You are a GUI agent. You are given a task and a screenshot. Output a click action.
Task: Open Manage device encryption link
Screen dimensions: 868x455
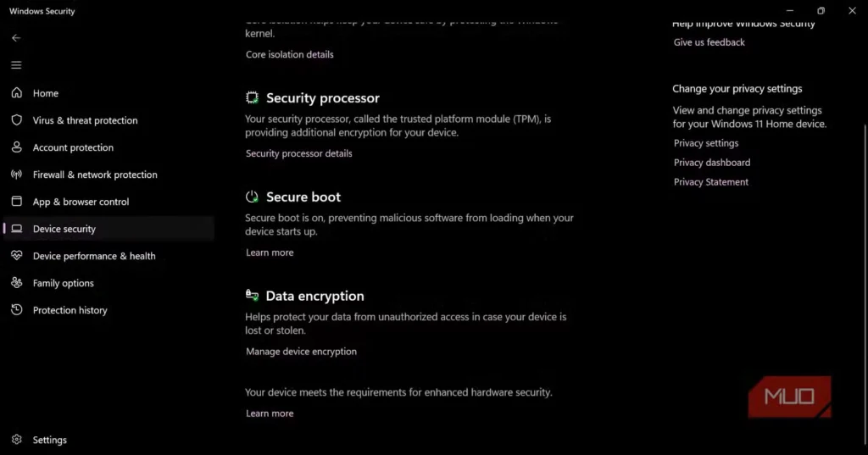click(x=301, y=352)
